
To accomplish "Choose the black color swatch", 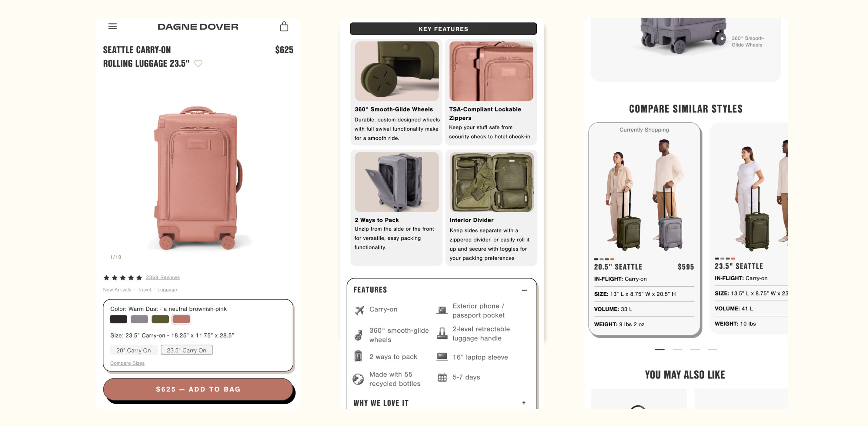I will point(118,319).
